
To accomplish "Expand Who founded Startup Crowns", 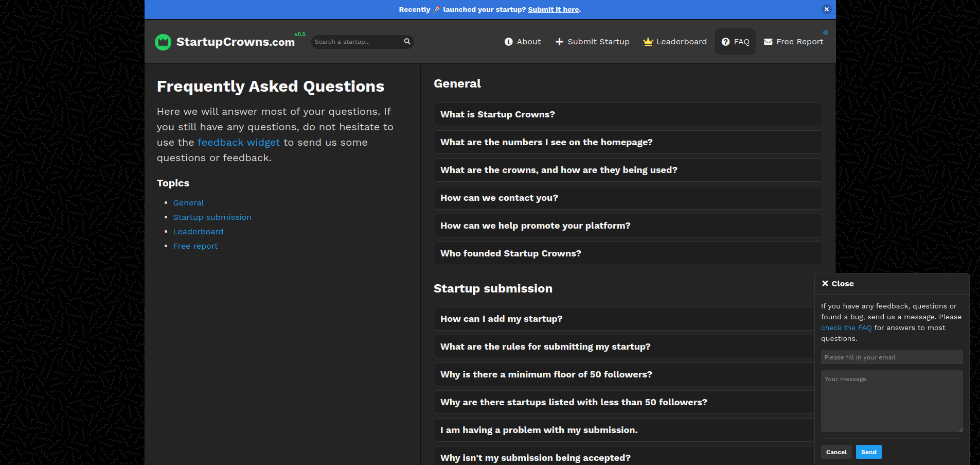I will pos(628,253).
